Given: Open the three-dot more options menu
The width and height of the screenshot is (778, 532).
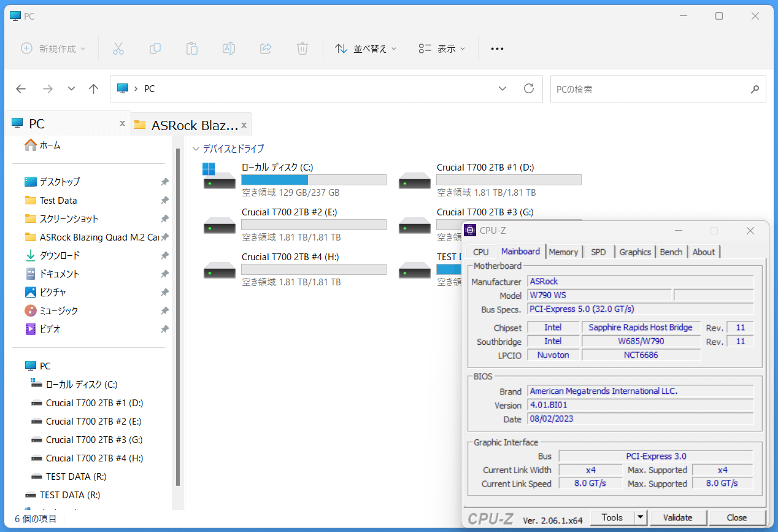Looking at the screenshot, I should pos(497,48).
